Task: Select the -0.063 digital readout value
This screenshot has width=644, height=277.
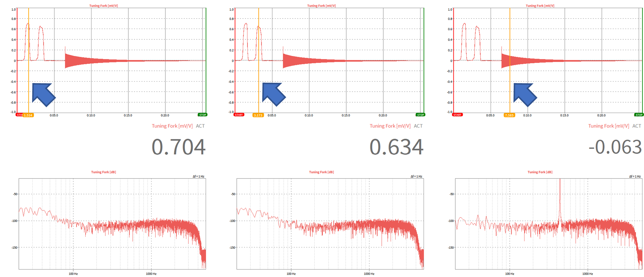Action: 615,147
